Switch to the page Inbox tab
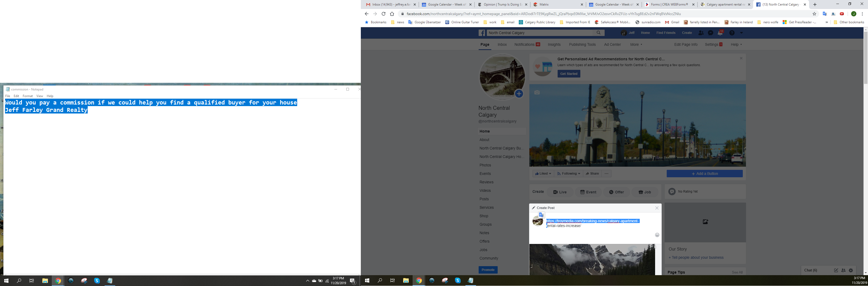868x286 pixels. pyautogui.click(x=502, y=44)
